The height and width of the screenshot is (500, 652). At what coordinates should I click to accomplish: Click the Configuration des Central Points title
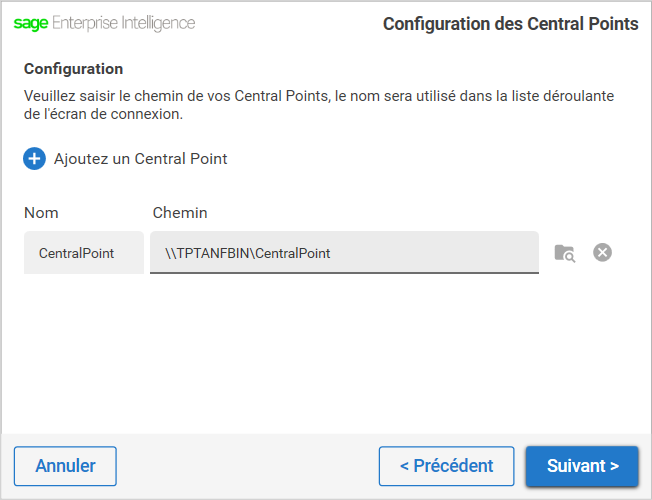(511, 24)
